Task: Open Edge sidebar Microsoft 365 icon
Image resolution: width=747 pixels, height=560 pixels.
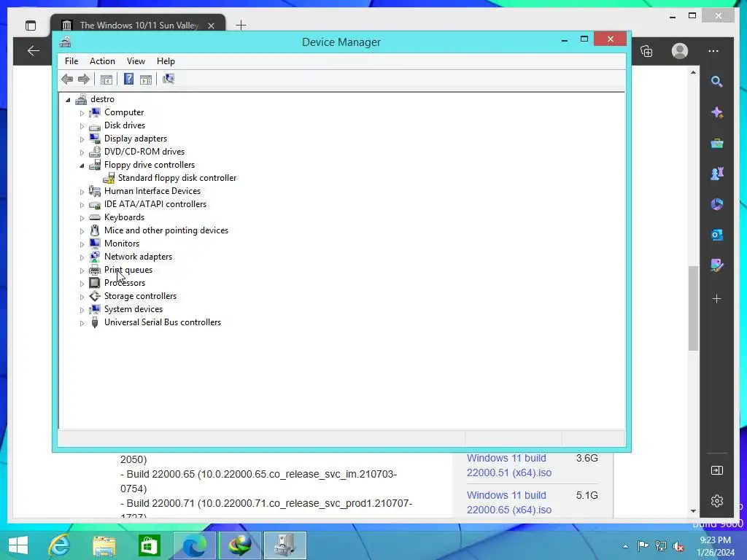Action: (x=716, y=204)
